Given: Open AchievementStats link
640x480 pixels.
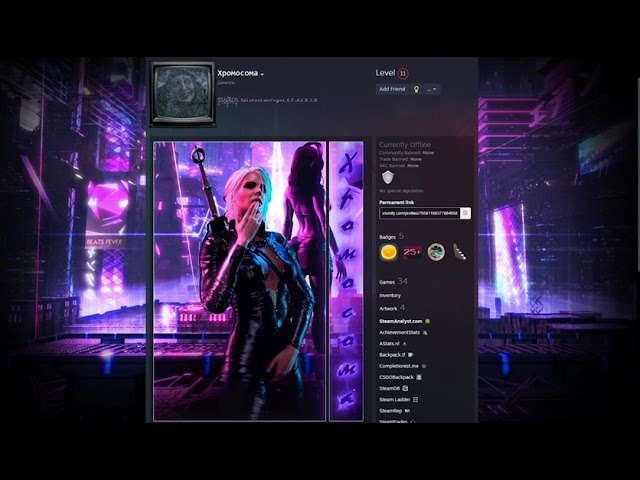Looking at the screenshot, I should 399,333.
